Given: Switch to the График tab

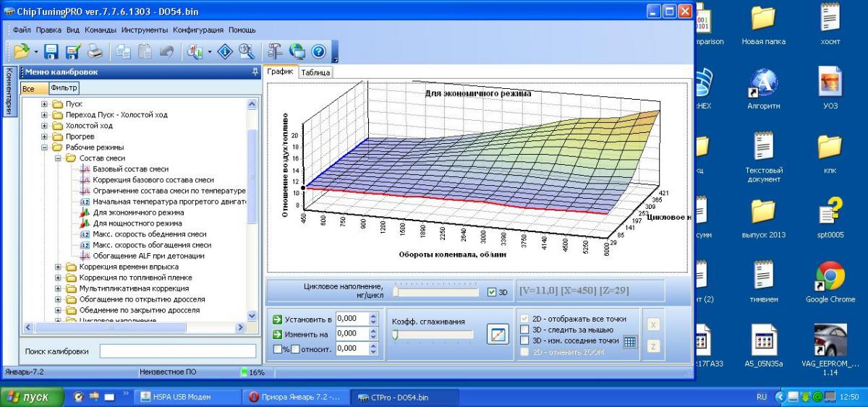Looking at the screenshot, I should 280,72.
